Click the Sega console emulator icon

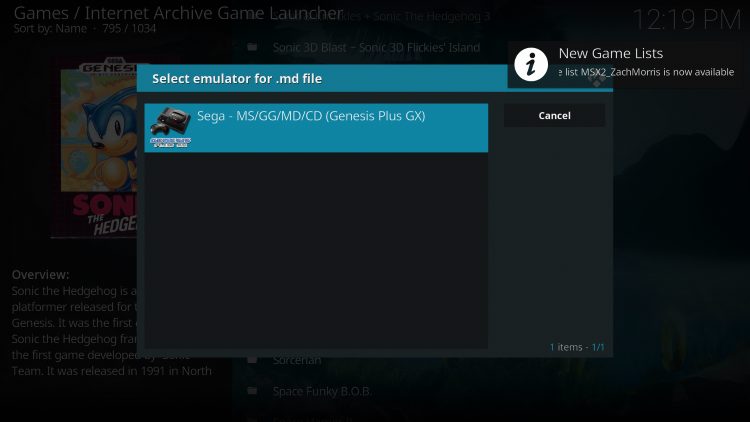(x=171, y=127)
